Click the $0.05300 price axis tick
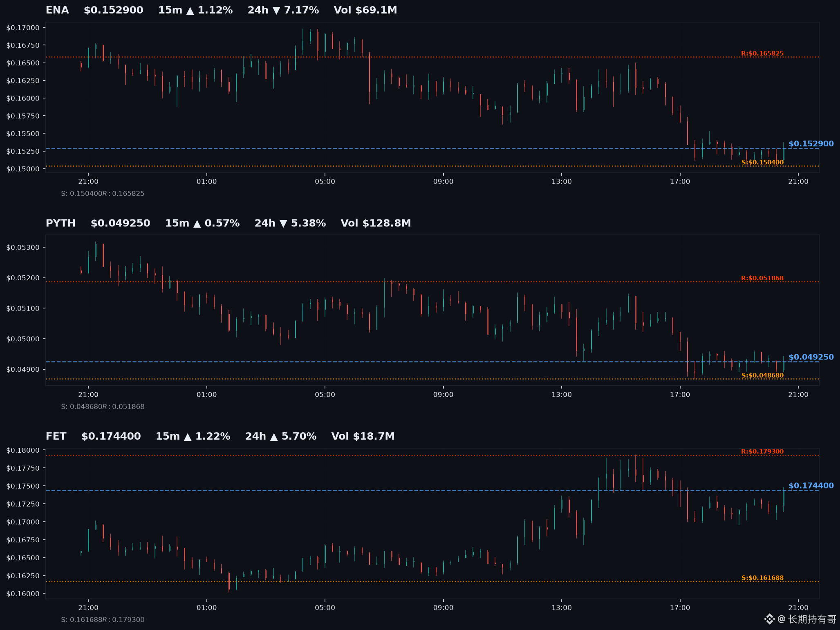 (23, 248)
